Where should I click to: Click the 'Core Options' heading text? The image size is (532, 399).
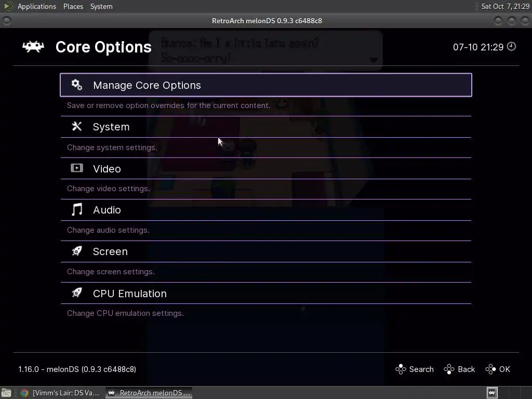click(103, 47)
